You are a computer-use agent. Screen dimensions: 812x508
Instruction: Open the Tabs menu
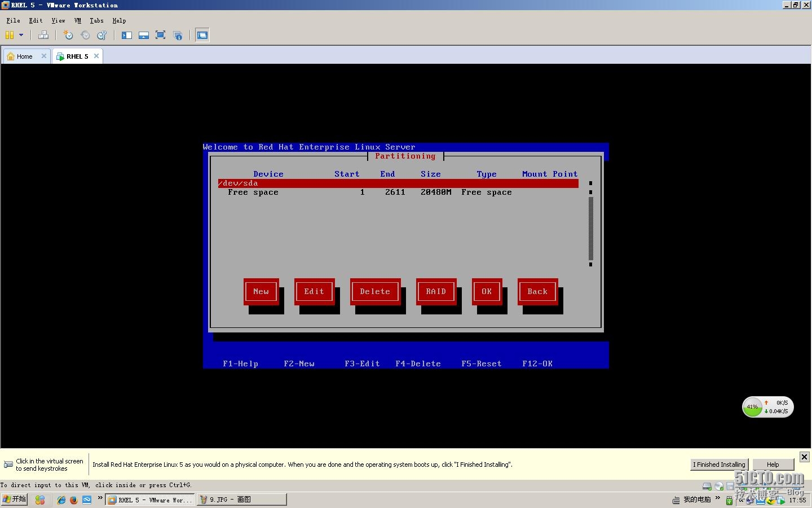point(96,20)
